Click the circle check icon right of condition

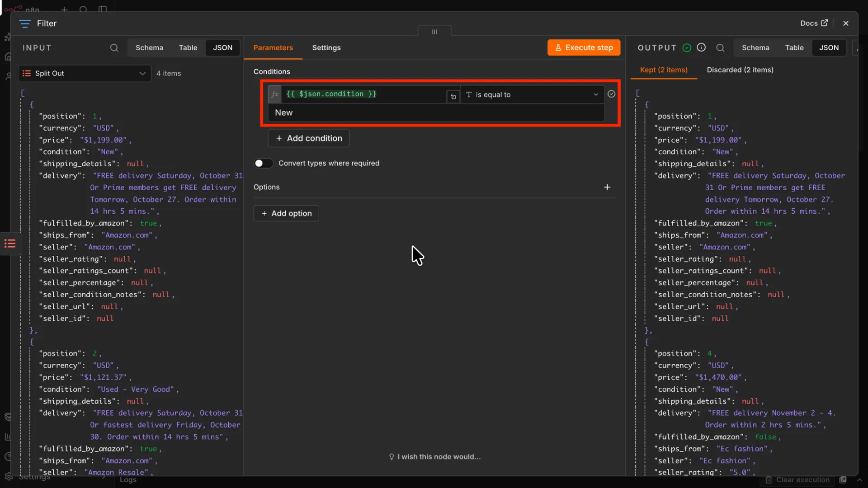click(x=611, y=94)
